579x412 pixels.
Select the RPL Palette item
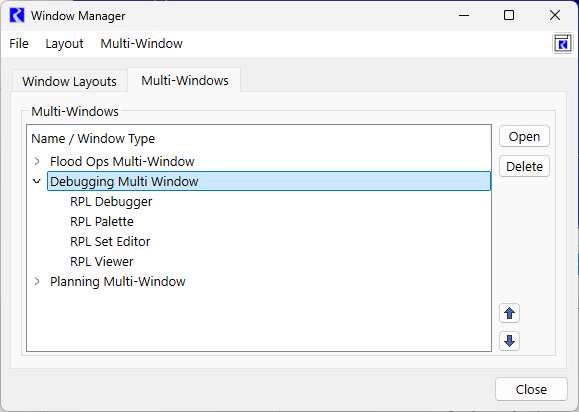tap(102, 222)
